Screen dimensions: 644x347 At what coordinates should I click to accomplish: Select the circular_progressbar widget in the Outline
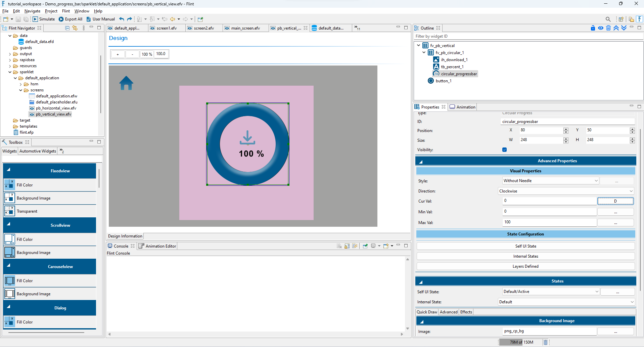[x=459, y=74]
